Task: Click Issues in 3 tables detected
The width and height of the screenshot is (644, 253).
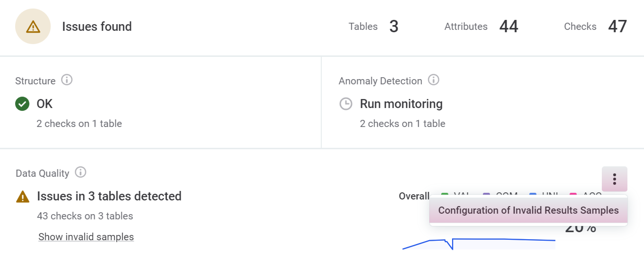Action: 109,196
